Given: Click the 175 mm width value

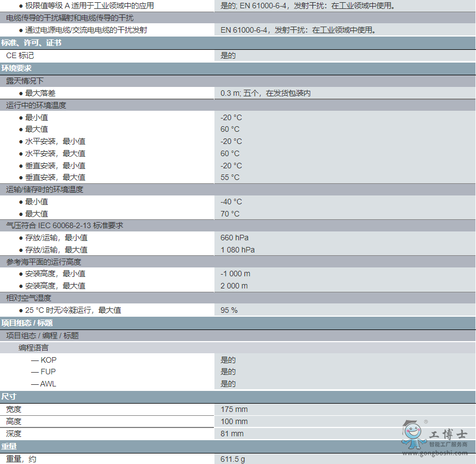Looking at the screenshot, I should [234, 409].
